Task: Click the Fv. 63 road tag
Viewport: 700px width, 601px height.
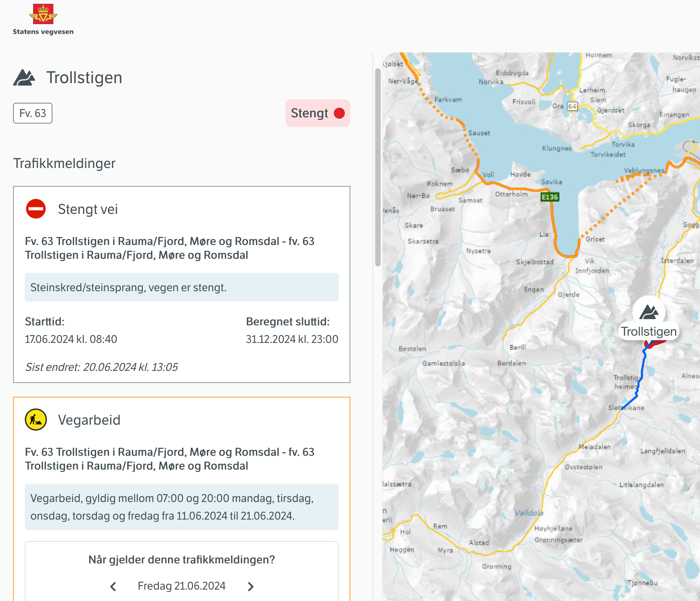Action: point(33,113)
